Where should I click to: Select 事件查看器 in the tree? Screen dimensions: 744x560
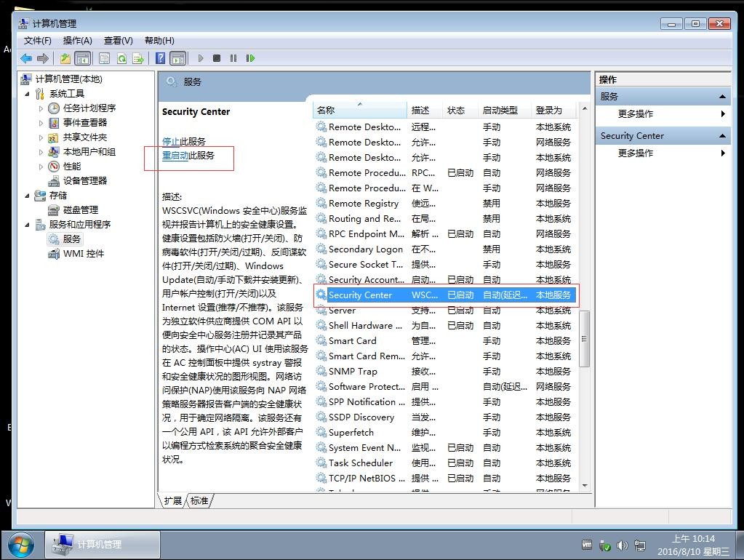tap(85, 123)
